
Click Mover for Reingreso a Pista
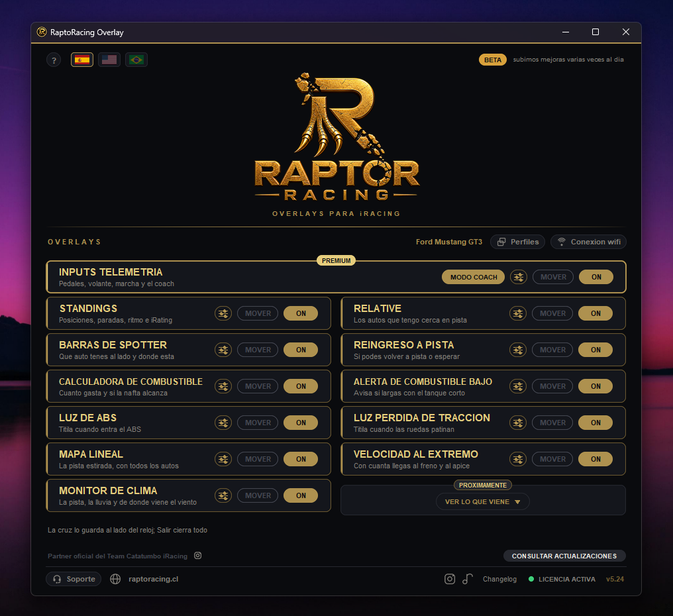point(552,350)
